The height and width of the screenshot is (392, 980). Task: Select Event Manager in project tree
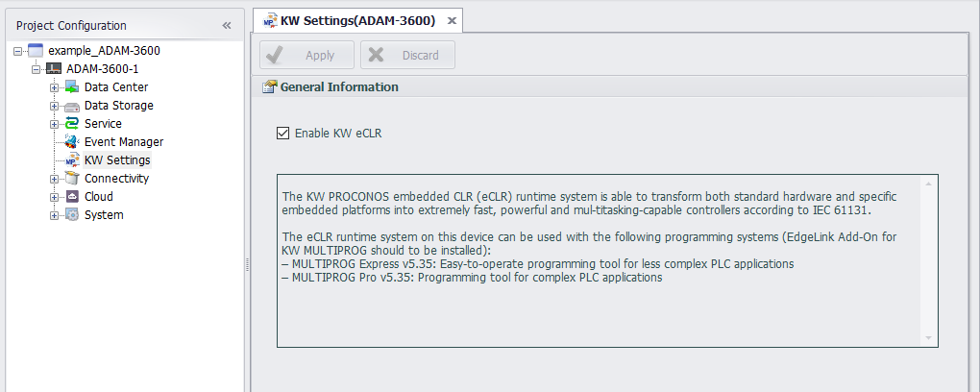pyautogui.click(x=123, y=142)
